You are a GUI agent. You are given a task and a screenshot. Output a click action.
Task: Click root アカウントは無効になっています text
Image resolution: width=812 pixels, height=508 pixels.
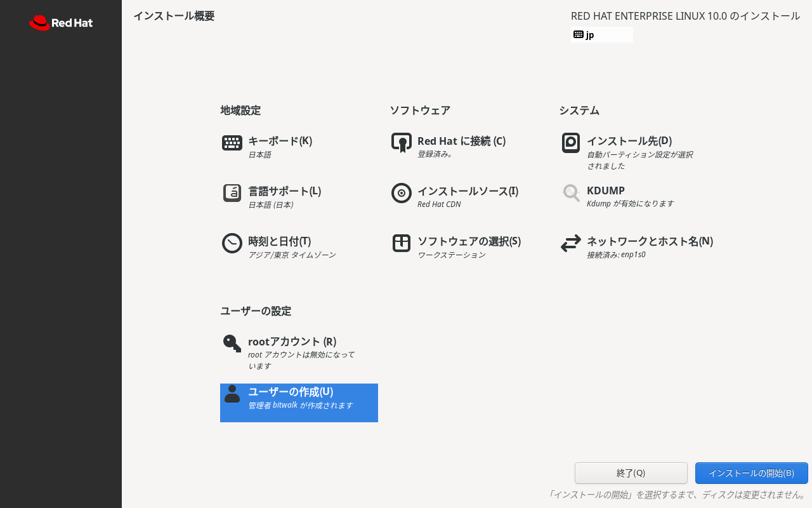pyautogui.click(x=301, y=361)
